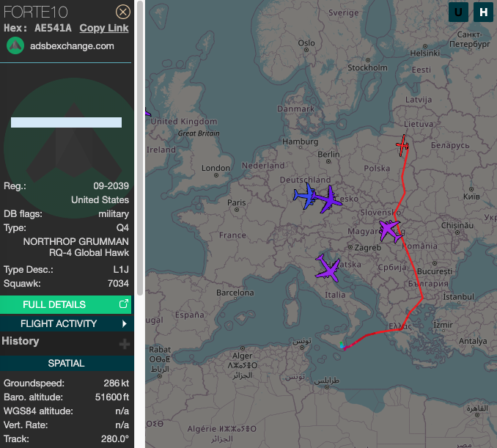This screenshot has height=448, width=497.
Task: Toggle the U filter button on map
Action: point(459,12)
